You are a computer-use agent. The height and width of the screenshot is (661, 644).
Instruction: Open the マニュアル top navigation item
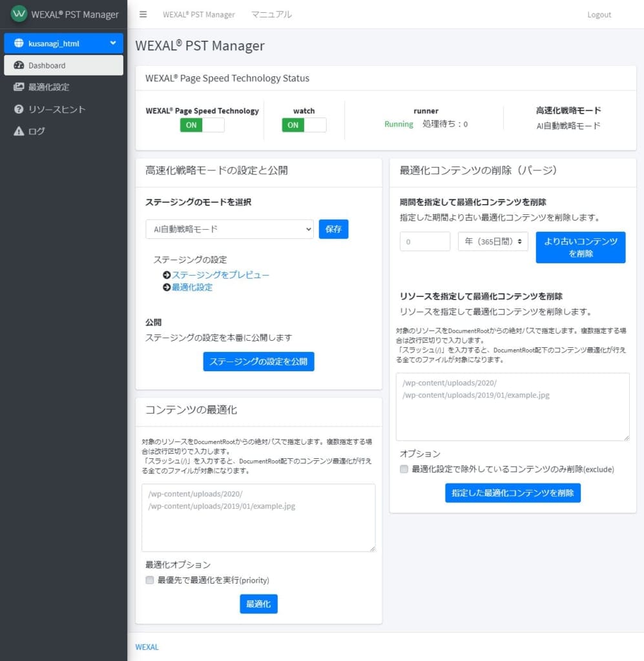click(x=271, y=14)
